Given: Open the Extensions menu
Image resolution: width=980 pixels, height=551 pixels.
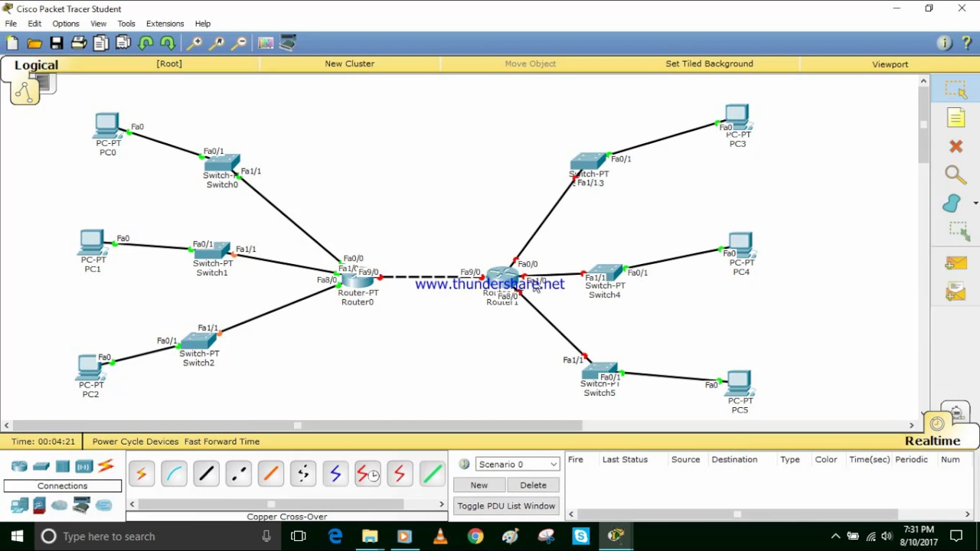Looking at the screenshot, I should tap(165, 24).
